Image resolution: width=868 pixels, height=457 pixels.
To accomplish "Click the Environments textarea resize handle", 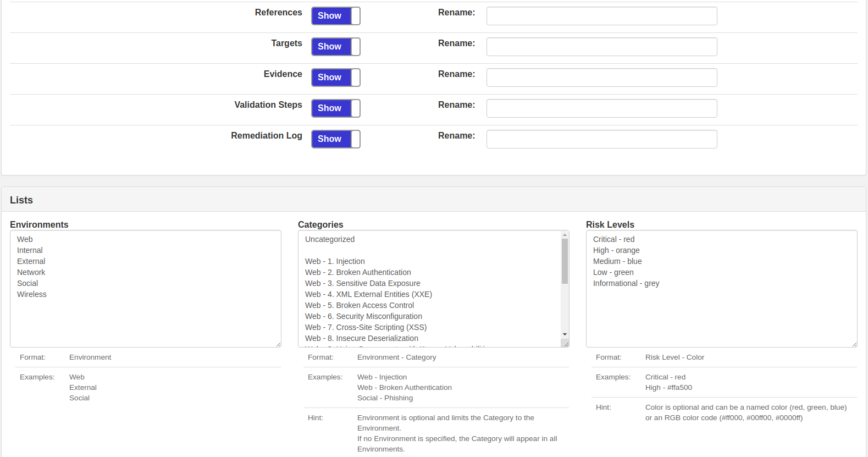I will coord(278,344).
